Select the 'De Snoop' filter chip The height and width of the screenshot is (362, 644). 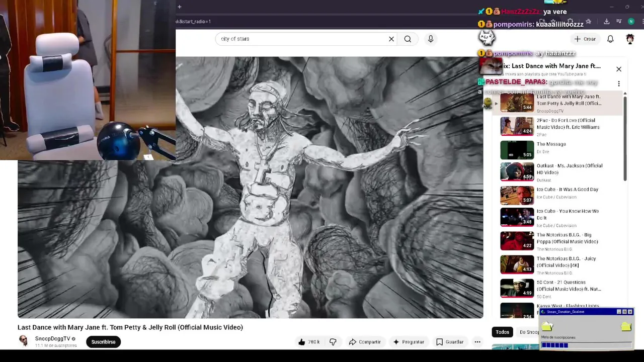click(529, 332)
